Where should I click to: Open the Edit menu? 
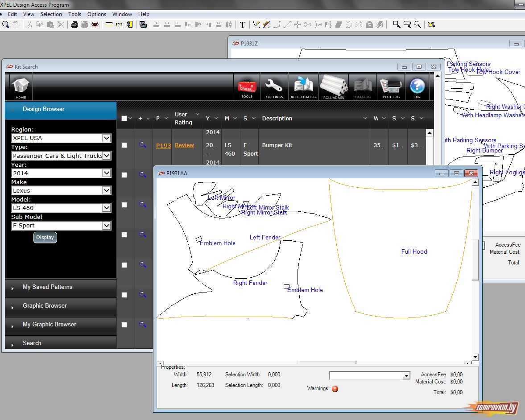pos(12,14)
